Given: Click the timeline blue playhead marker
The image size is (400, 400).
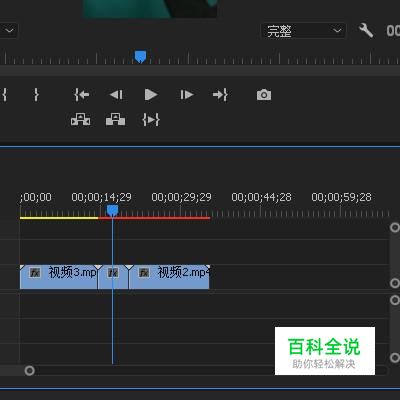Looking at the screenshot, I should click(x=112, y=211).
